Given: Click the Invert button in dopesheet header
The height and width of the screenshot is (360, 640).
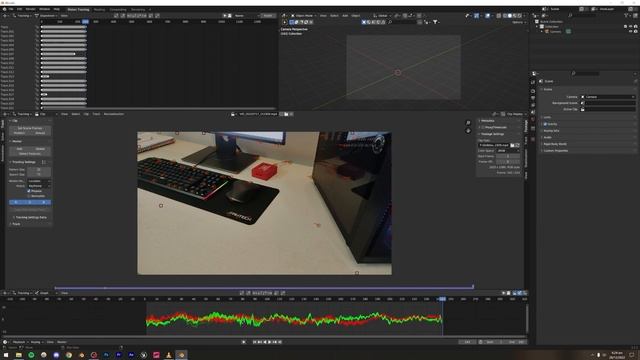Looking at the screenshot, I should coord(268,16).
